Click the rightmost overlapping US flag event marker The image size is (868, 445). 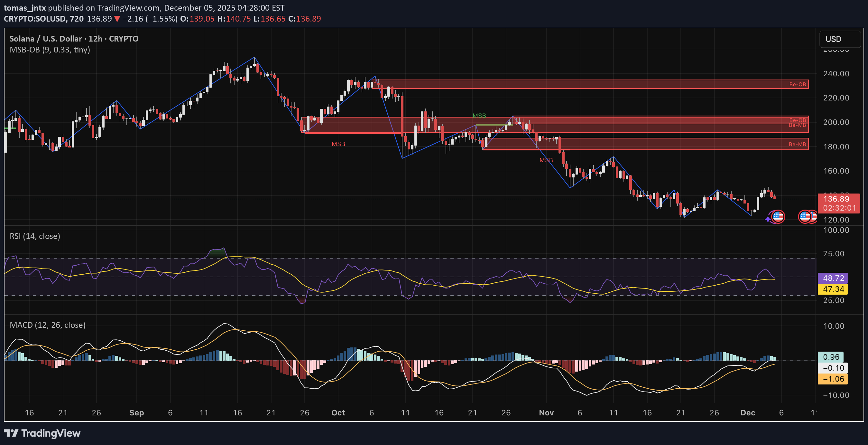[814, 216]
